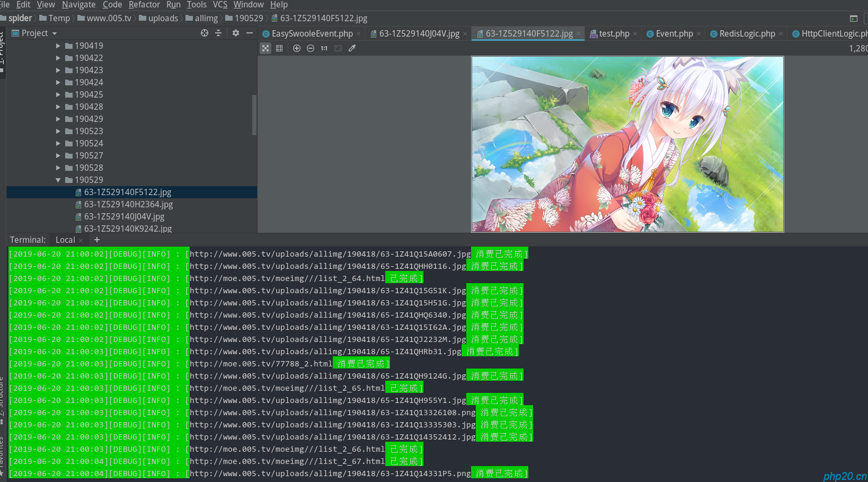This screenshot has width=868, height=482.
Task: Click the allimg breadcrumb folder
Action: click(202, 18)
